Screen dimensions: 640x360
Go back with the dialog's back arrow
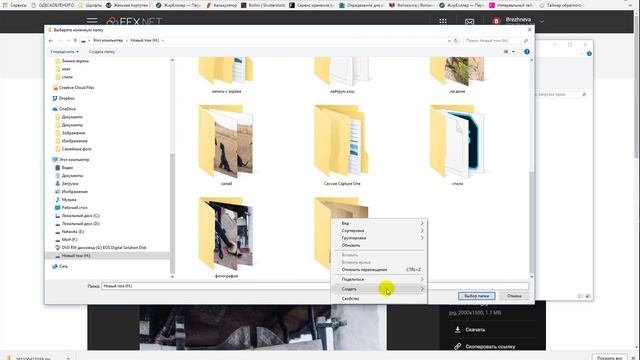(51, 41)
